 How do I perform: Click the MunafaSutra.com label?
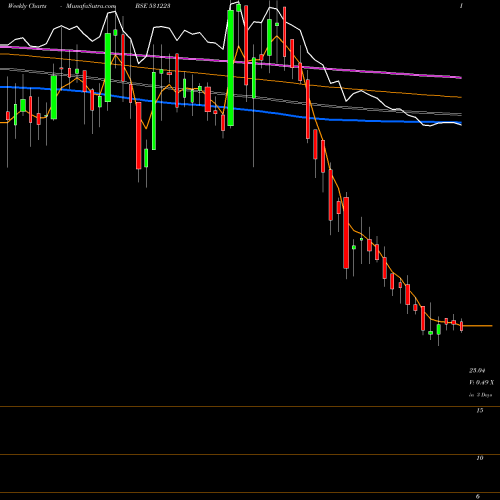[x=91, y=6]
